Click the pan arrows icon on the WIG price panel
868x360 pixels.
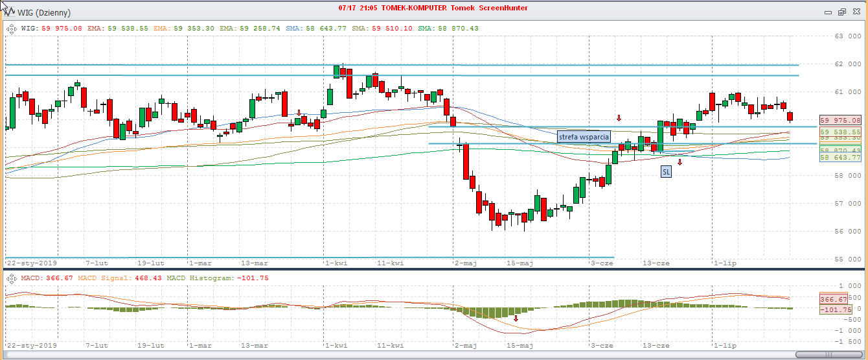[11, 29]
